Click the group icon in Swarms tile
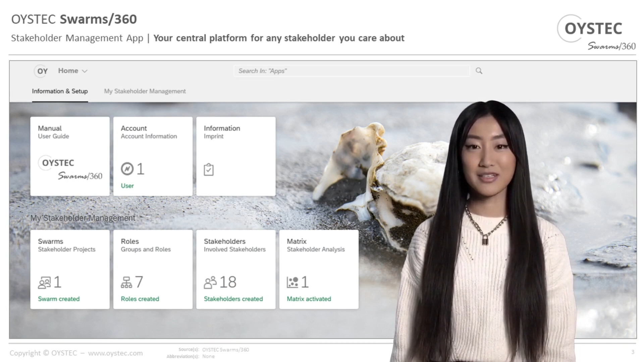 44,283
